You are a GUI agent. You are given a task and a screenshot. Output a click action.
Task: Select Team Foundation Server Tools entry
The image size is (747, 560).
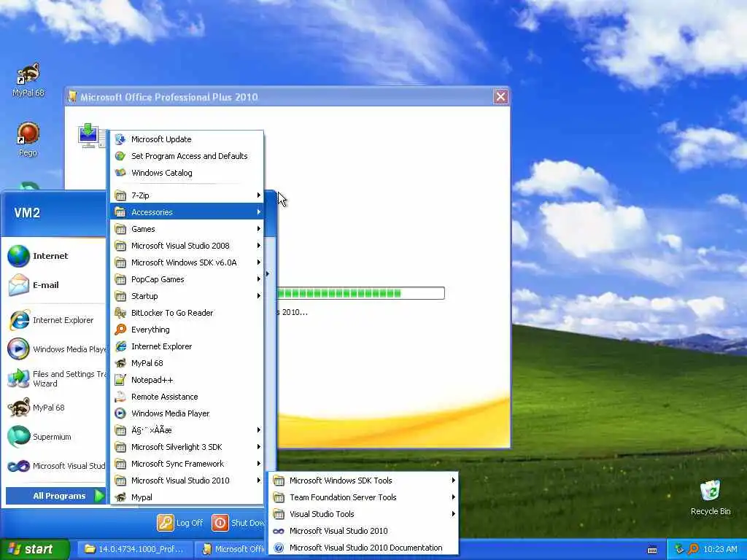click(363, 497)
